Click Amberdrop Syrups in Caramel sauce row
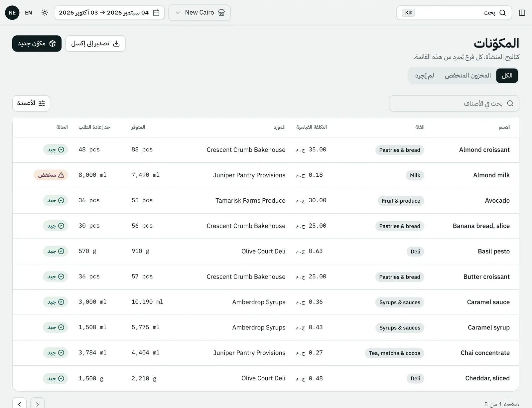Image resolution: width=532 pixels, height=408 pixels. (259, 302)
